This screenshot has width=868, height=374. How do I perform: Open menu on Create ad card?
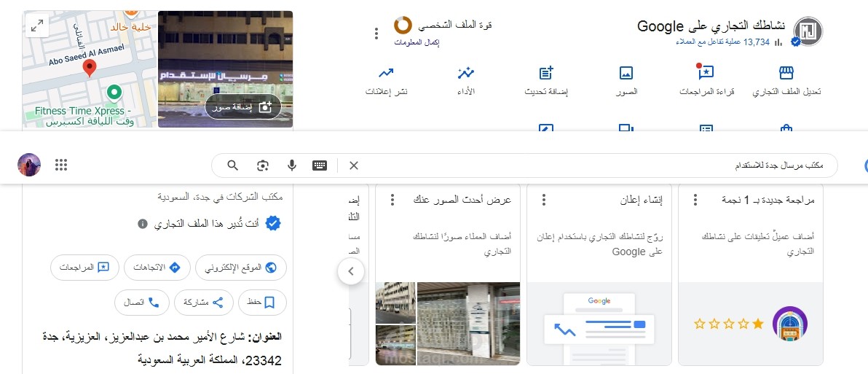544,200
